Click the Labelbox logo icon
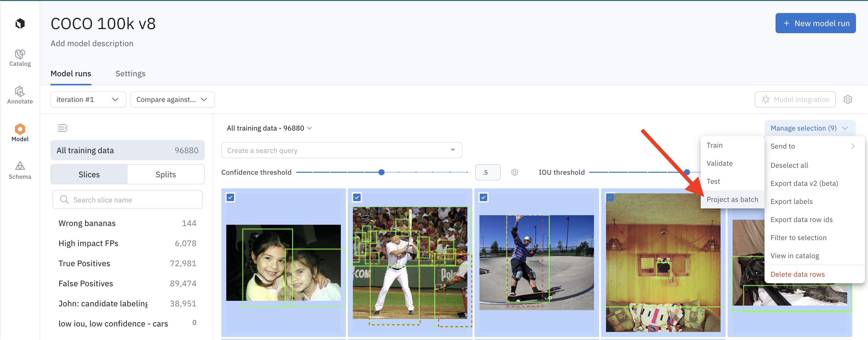This screenshot has width=868, height=340. [x=20, y=23]
